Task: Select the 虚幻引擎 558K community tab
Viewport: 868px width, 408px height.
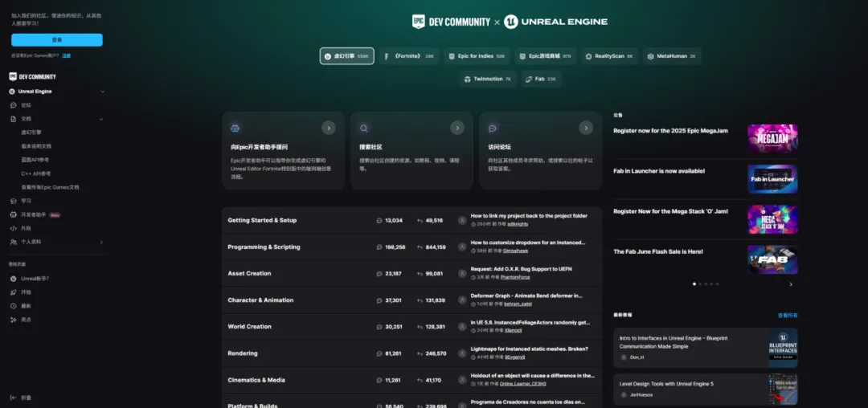Action: pyautogui.click(x=346, y=56)
